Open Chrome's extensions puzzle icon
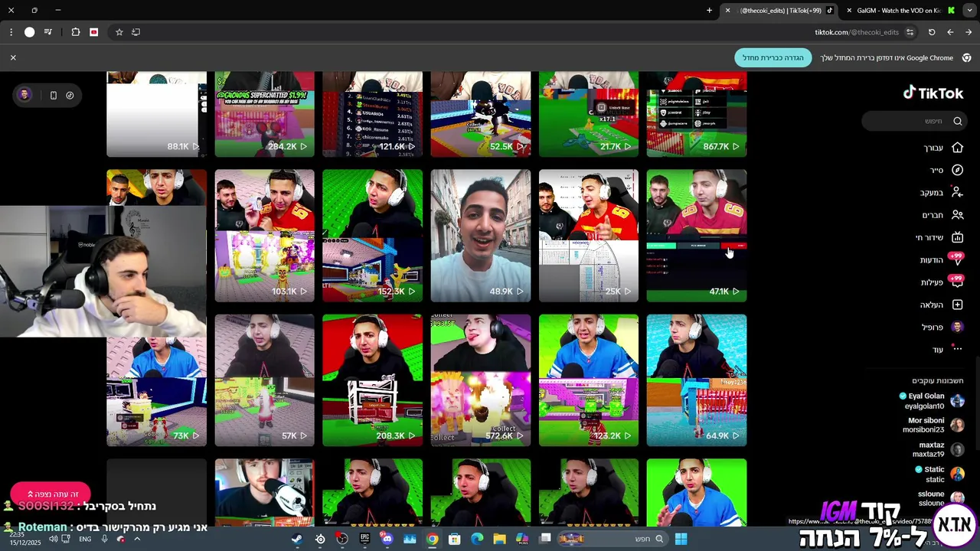Screen dimensions: 980x551 pos(75,32)
